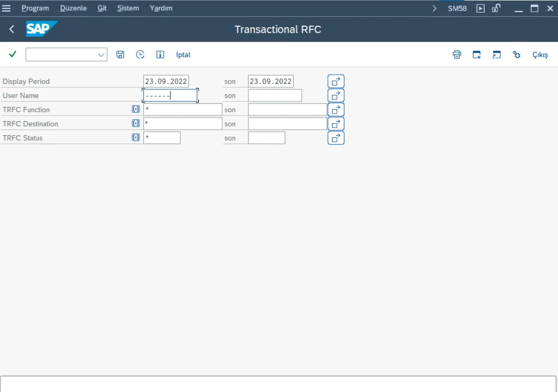Screen dimensions: 558x392
Task: Open multiple selection for Display Period
Action: pos(336,81)
